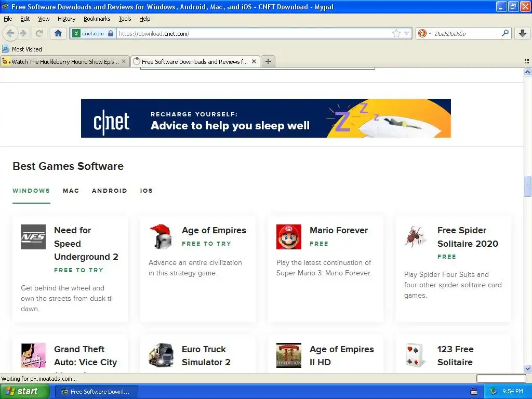Viewport: 532px width, 399px height.
Task: Switch to the MAC platform tab
Action: click(71, 191)
